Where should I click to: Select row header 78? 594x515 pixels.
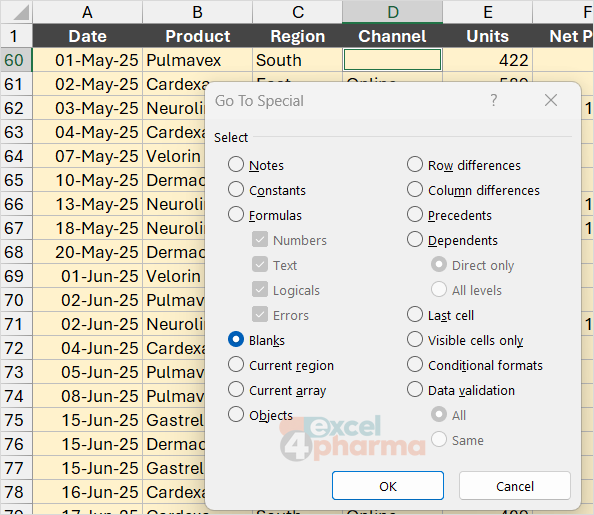[x=17, y=492]
